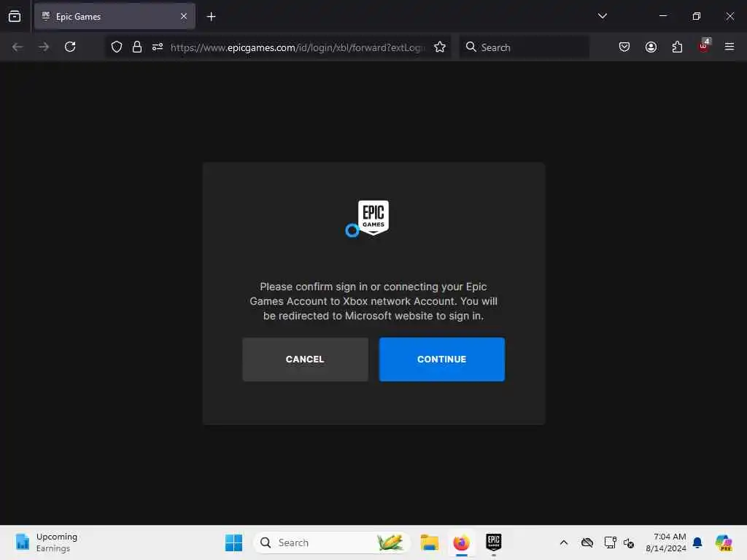Open the OneDrive tray icon
The width and height of the screenshot is (747, 560).
587,542
